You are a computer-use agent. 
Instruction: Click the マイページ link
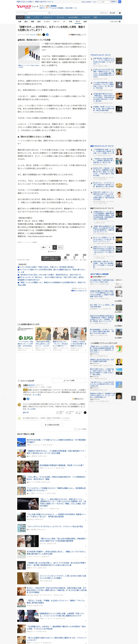point(103,13)
